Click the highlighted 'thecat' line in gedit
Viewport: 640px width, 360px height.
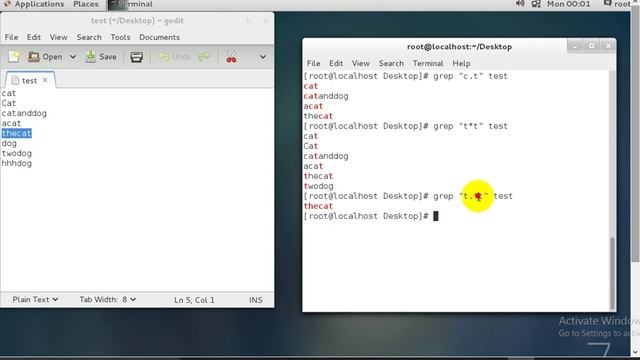[16, 133]
